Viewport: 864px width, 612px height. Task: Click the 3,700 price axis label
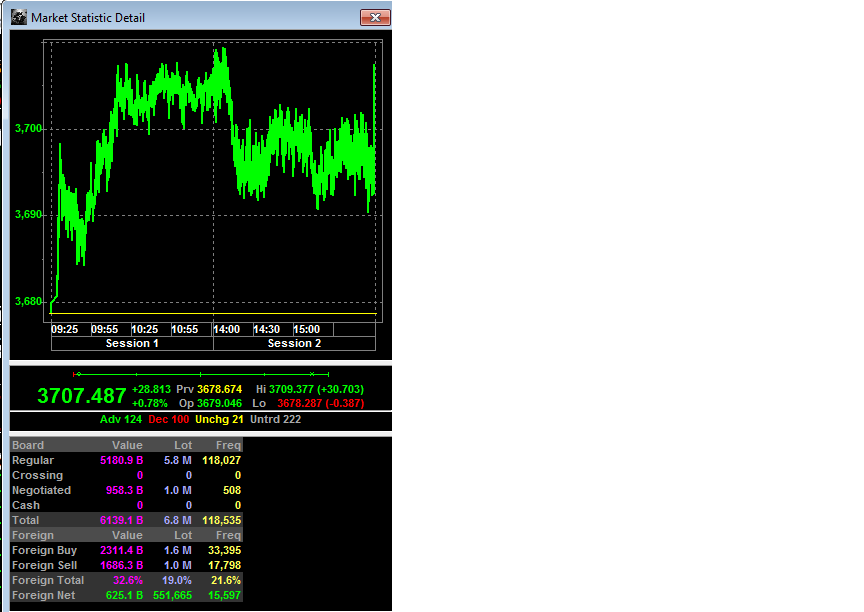(28, 128)
